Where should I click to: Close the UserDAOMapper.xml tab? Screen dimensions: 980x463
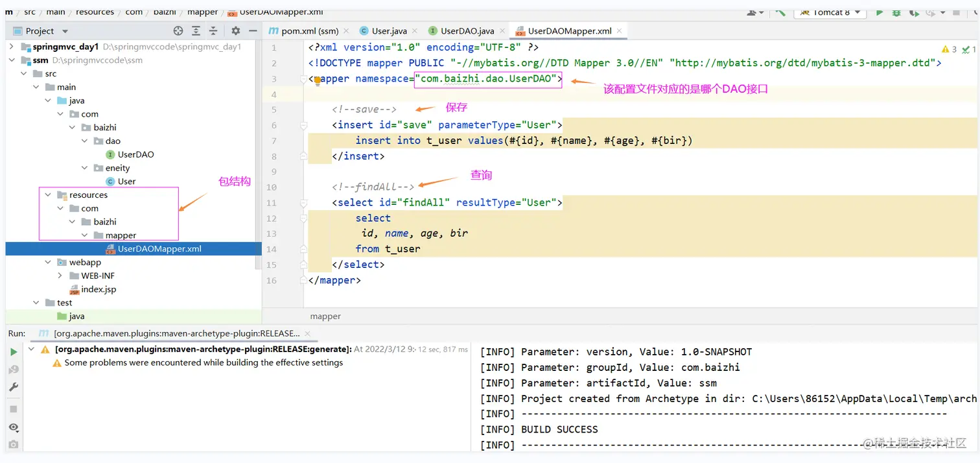[x=619, y=30]
